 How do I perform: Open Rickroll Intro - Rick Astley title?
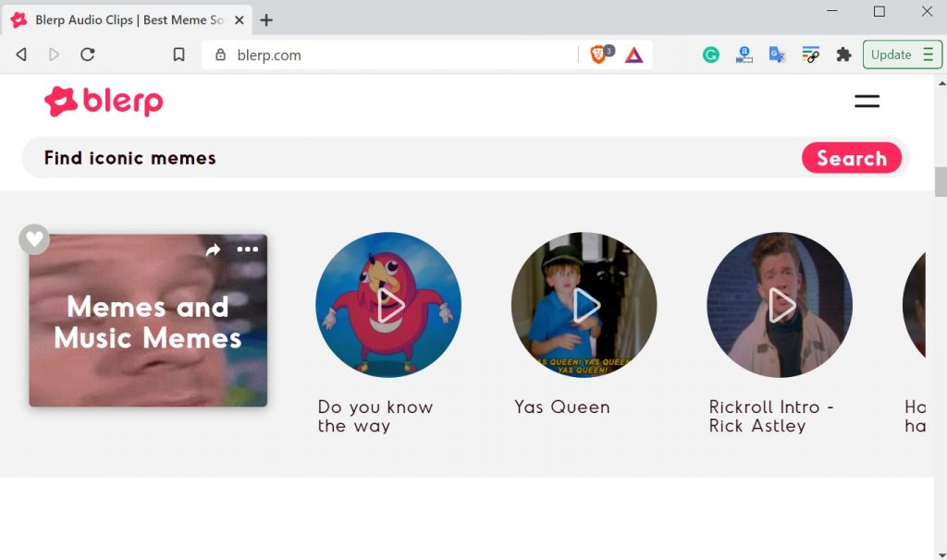coord(770,417)
